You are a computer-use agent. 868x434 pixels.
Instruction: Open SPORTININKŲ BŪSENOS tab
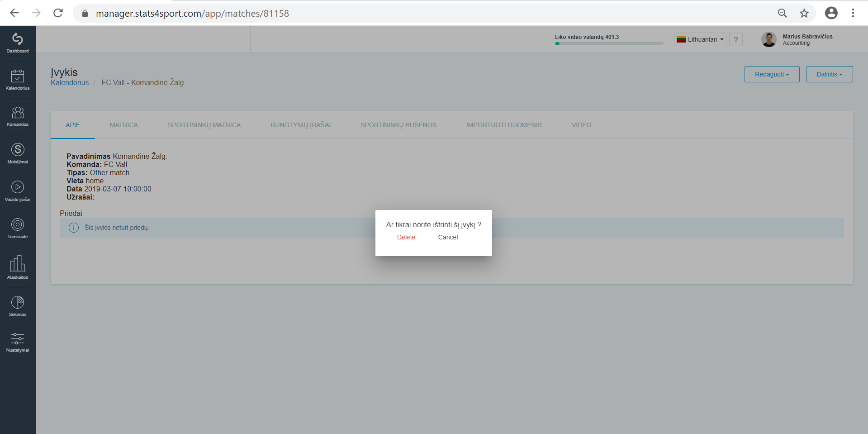tap(398, 125)
